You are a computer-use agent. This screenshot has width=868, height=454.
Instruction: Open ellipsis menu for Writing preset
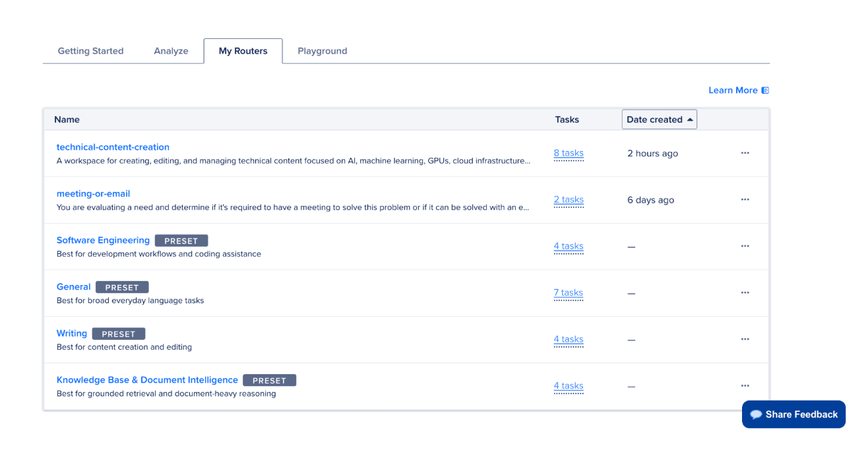click(x=745, y=339)
